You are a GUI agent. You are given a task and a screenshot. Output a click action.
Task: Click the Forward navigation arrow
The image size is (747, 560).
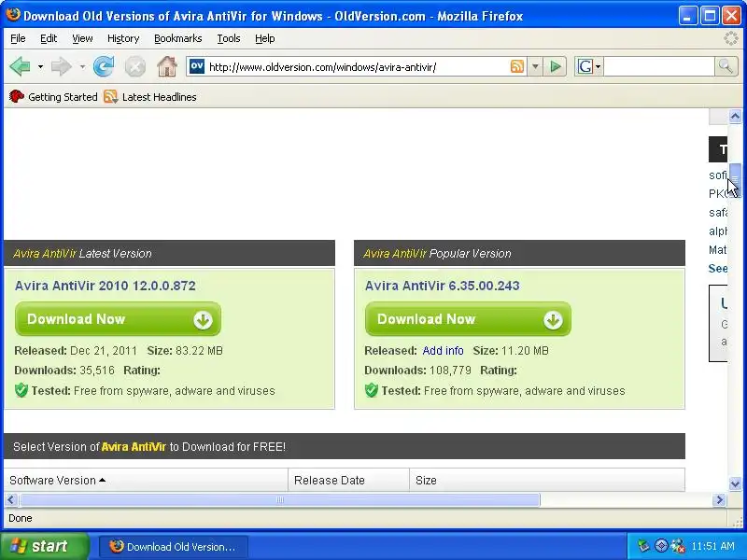tap(61, 66)
